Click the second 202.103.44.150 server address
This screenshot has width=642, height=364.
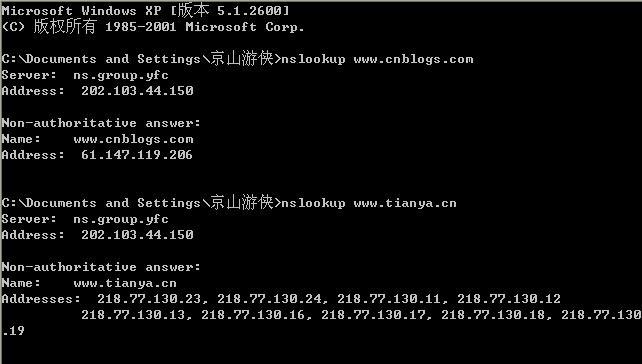tap(137, 235)
